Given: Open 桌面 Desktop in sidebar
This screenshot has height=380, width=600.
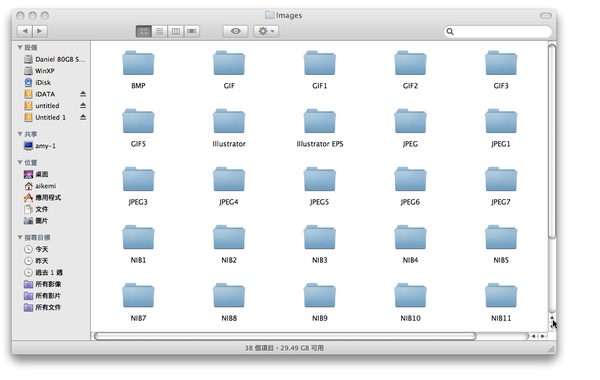Looking at the screenshot, I should 36,175.
